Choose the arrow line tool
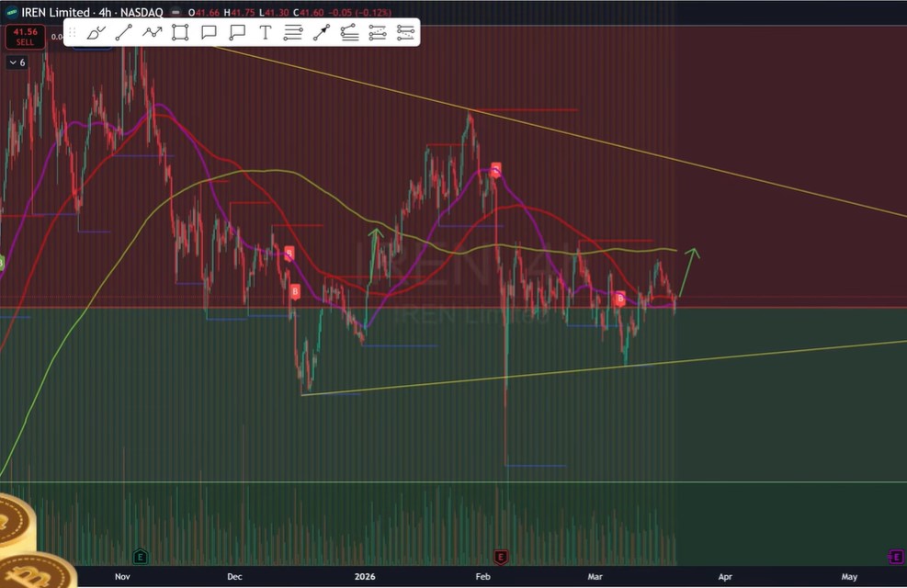 321,33
